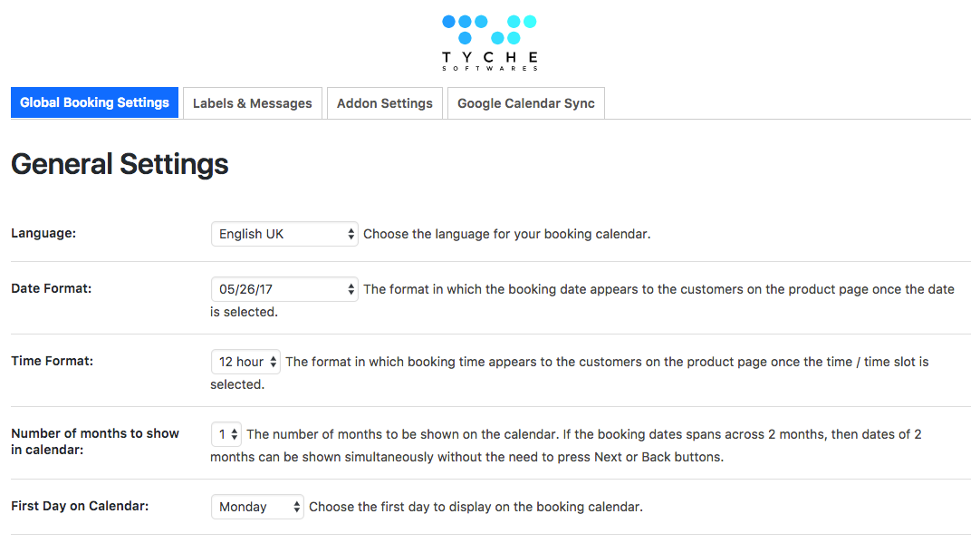Change the number of months dropdown
This screenshot has width=980, height=543.
click(x=226, y=434)
